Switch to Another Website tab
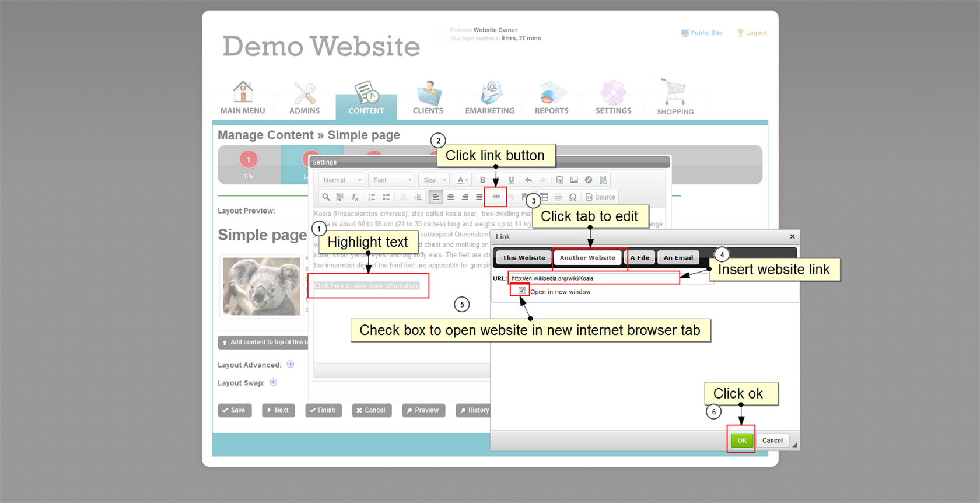The height and width of the screenshot is (503, 980). point(587,257)
